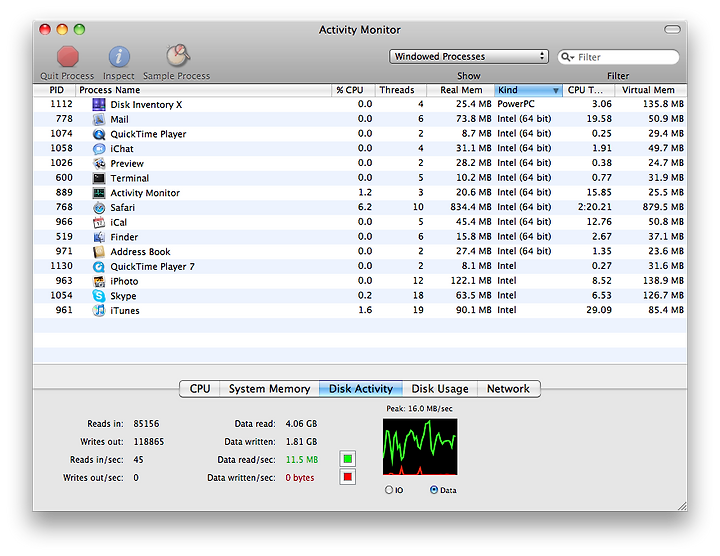Screen dimensions: 720x556
Task: Click the disk activity graph
Action: [420, 447]
